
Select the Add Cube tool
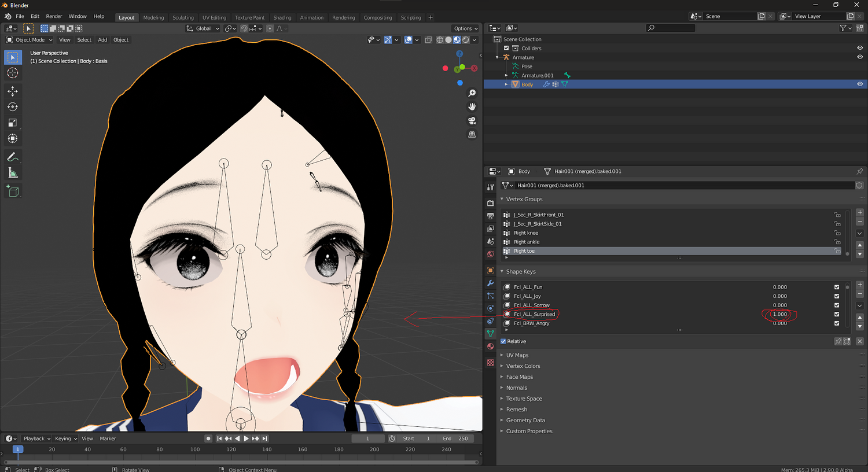point(13,191)
